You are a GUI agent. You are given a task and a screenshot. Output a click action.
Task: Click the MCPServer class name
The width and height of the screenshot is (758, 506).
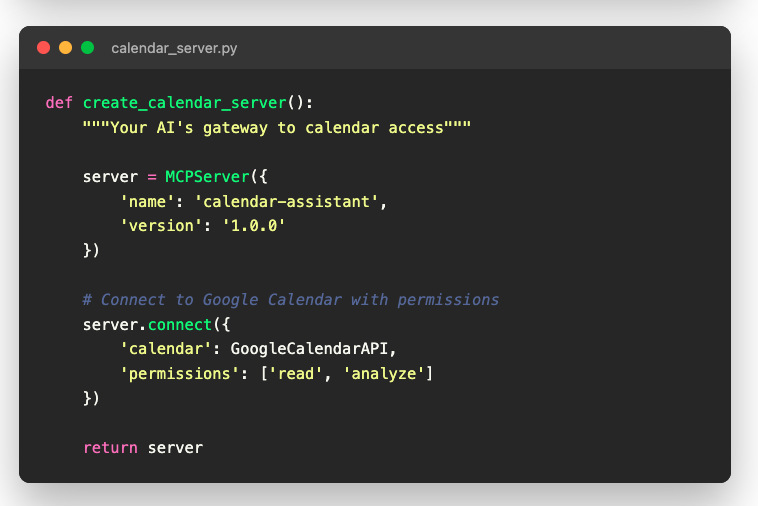click(x=207, y=177)
